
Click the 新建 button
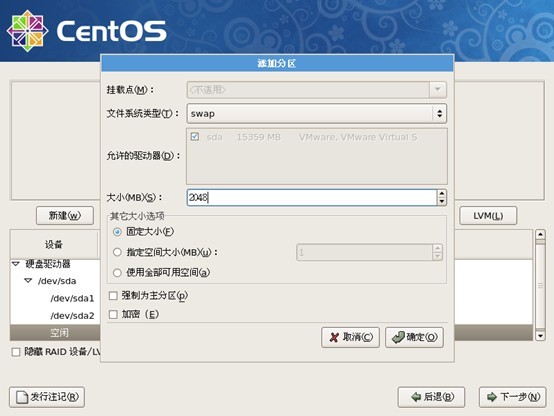(x=65, y=216)
